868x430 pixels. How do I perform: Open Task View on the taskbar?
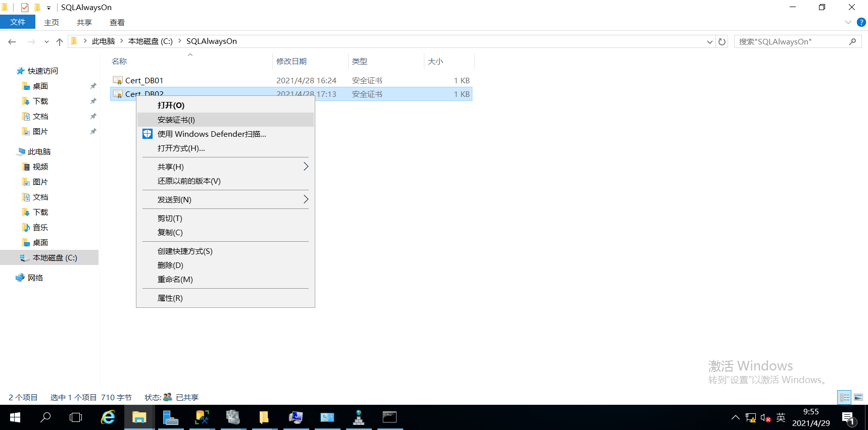pyautogui.click(x=76, y=417)
